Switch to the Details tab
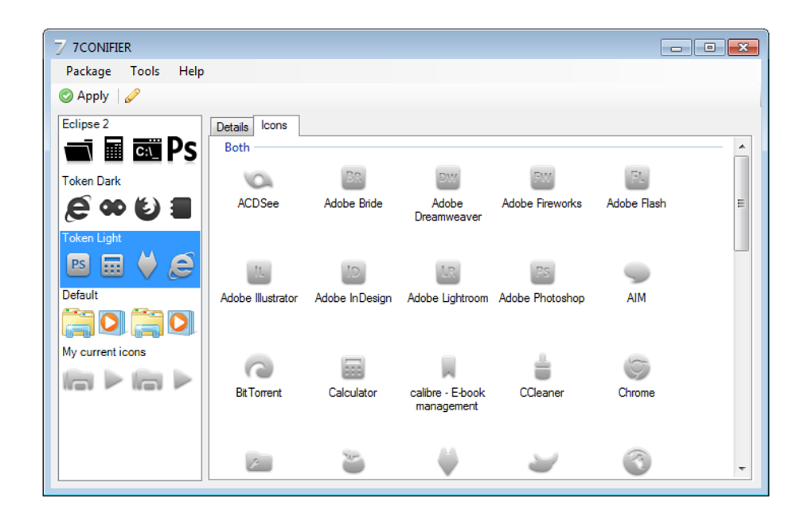812x529 pixels. click(x=232, y=127)
